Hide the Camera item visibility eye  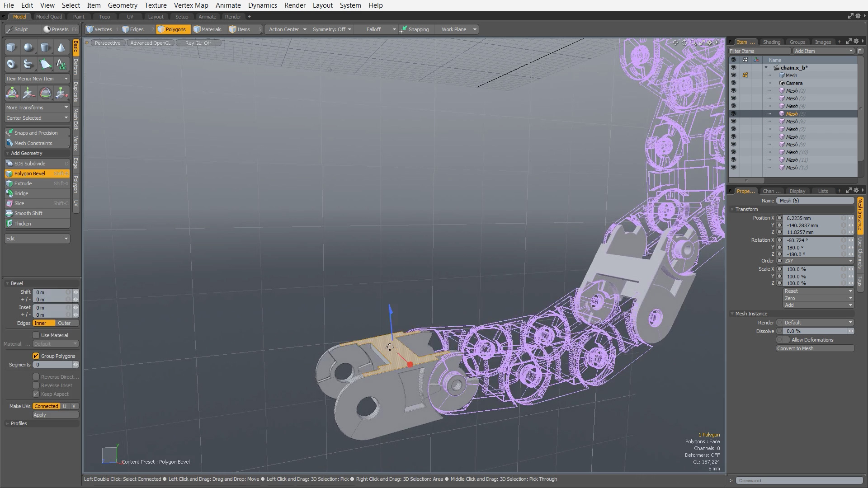tap(733, 83)
